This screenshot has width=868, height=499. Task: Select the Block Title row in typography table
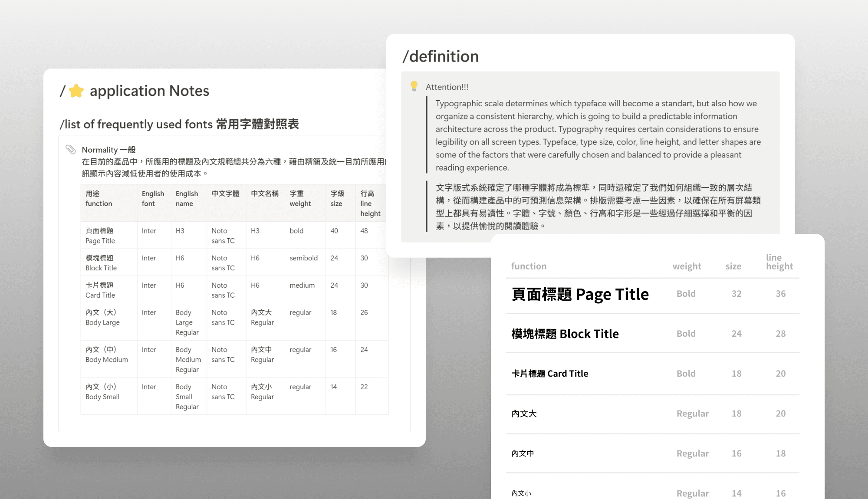[x=565, y=334]
